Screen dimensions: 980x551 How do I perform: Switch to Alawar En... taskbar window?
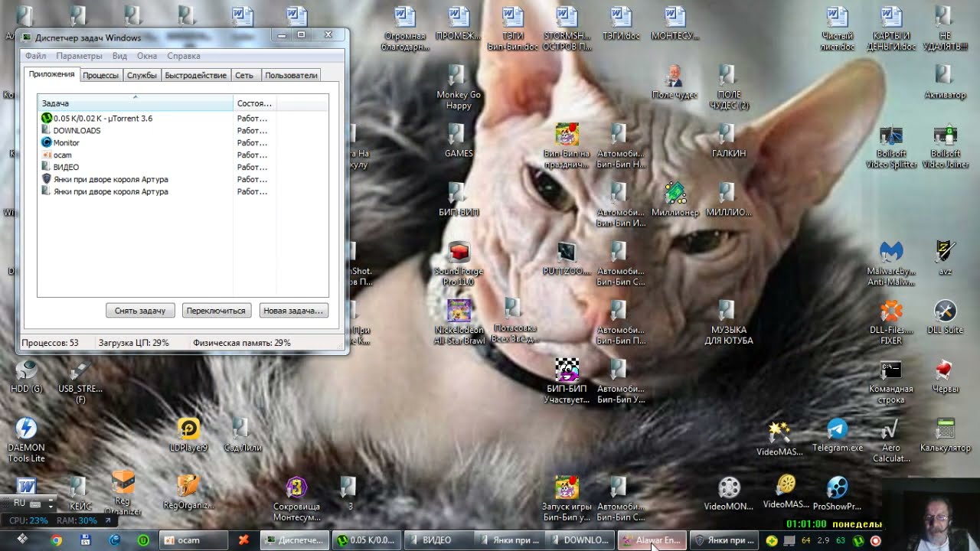tap(651, 540)
